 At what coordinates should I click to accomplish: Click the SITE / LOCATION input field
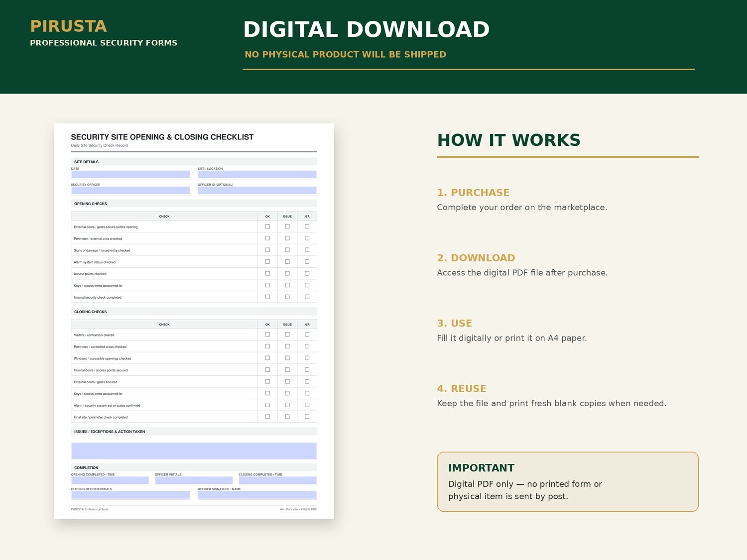coord(257,175)
